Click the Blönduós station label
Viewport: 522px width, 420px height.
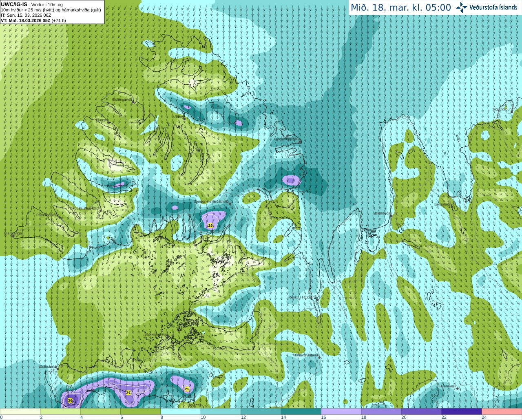pos(382,213)
